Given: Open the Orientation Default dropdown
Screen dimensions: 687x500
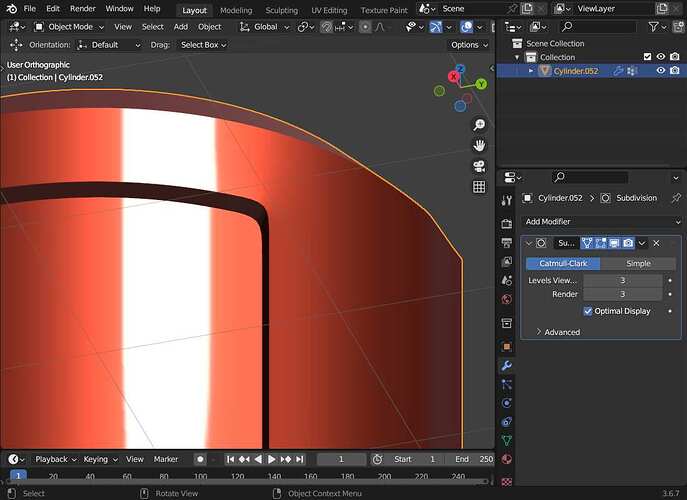Looking at the screenshot, I should (109, 45).
